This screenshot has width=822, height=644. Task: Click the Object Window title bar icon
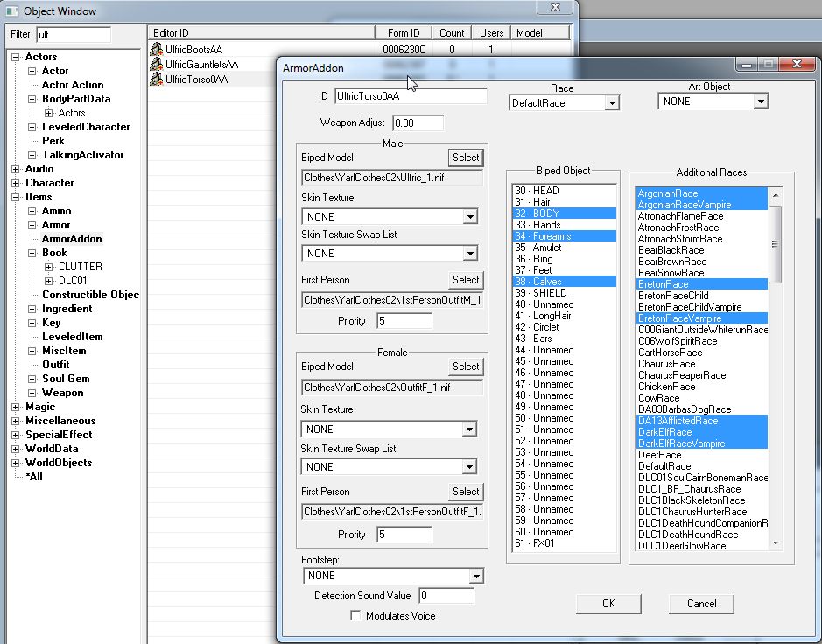(11, 10)
